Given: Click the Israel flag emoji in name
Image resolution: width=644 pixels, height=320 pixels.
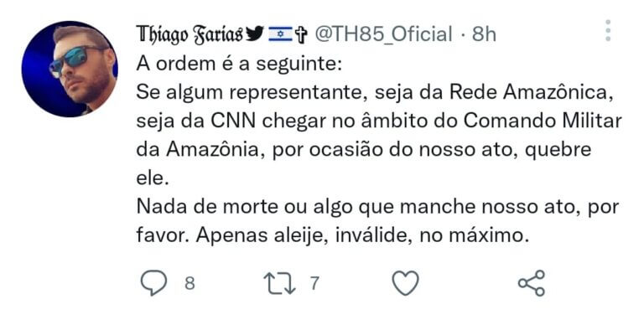Looking at the screenshot, I should click(x=280, y=34).
